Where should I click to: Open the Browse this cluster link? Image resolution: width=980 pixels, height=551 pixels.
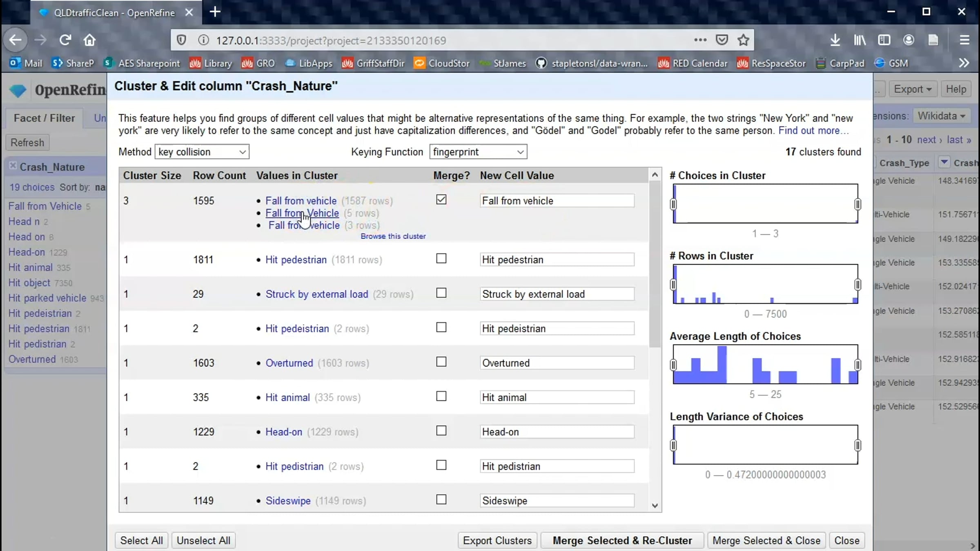[x=393, y=236]
